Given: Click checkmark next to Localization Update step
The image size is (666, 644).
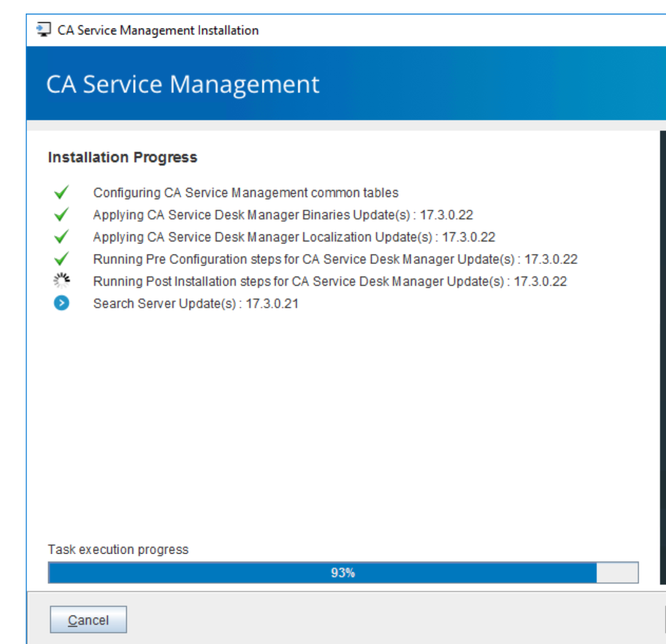Looking at the screenshot, I should pyautogui.click(x=62, y=237).
